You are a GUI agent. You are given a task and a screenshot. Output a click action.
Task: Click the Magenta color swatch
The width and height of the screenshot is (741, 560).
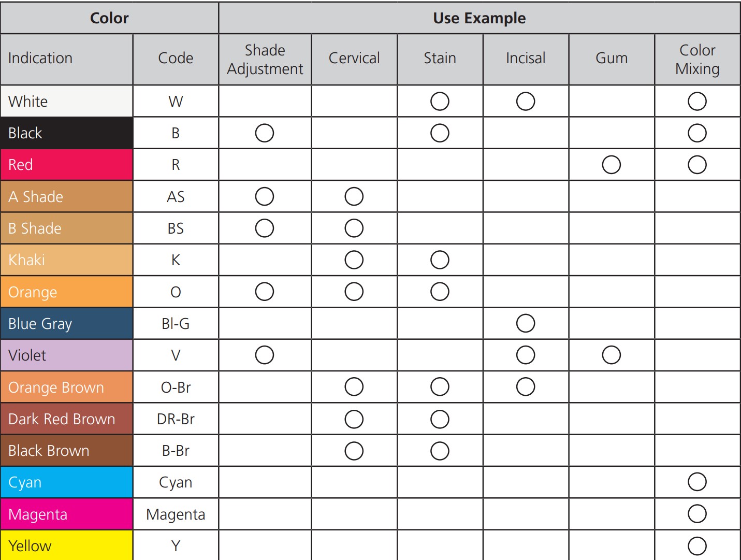(x=67, y=514)
